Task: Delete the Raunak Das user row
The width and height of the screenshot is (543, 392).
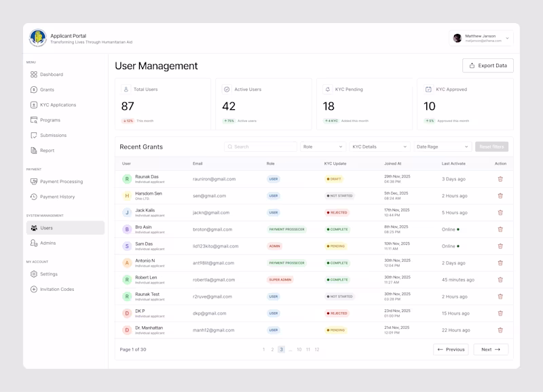Action: pos(500,179)
